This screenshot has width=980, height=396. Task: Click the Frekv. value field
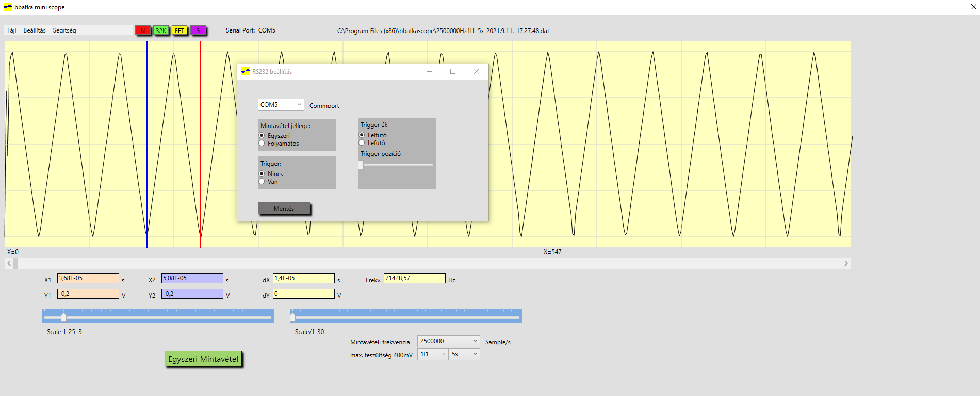click(415, 278)
